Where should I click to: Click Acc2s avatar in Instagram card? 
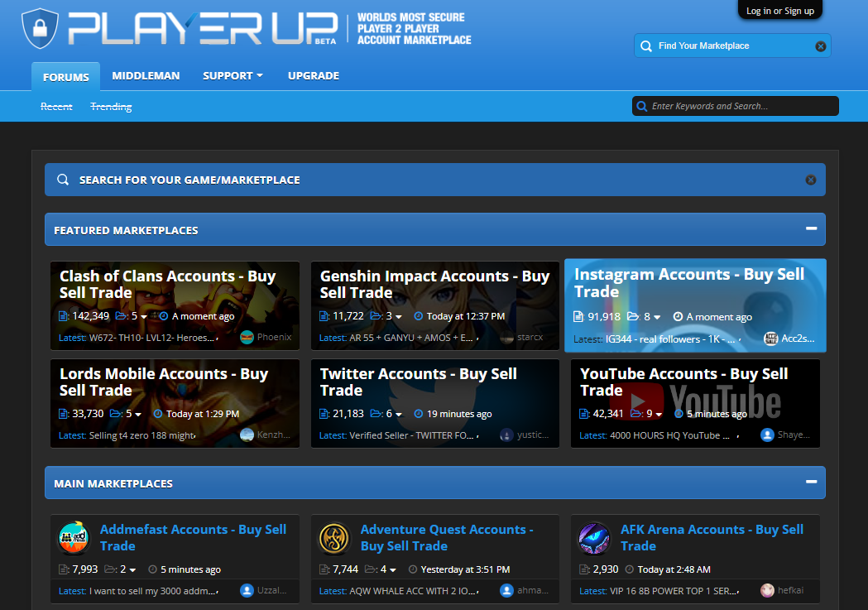tap(770, 339)
